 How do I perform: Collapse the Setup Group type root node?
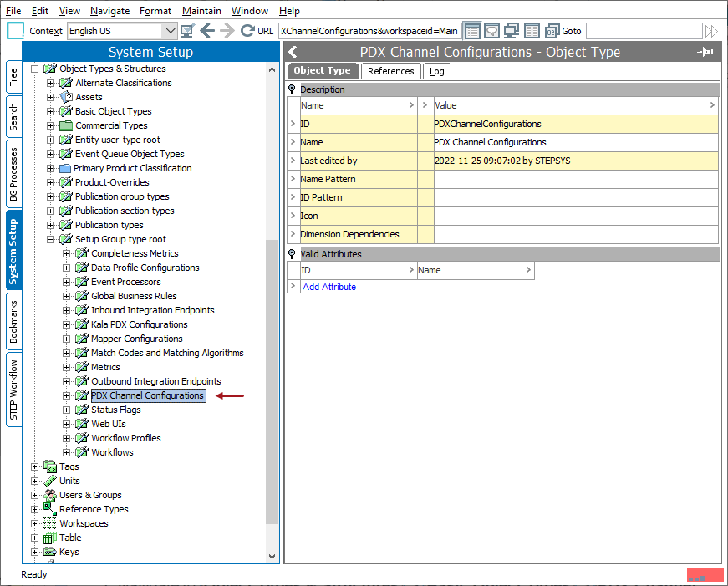51,239
